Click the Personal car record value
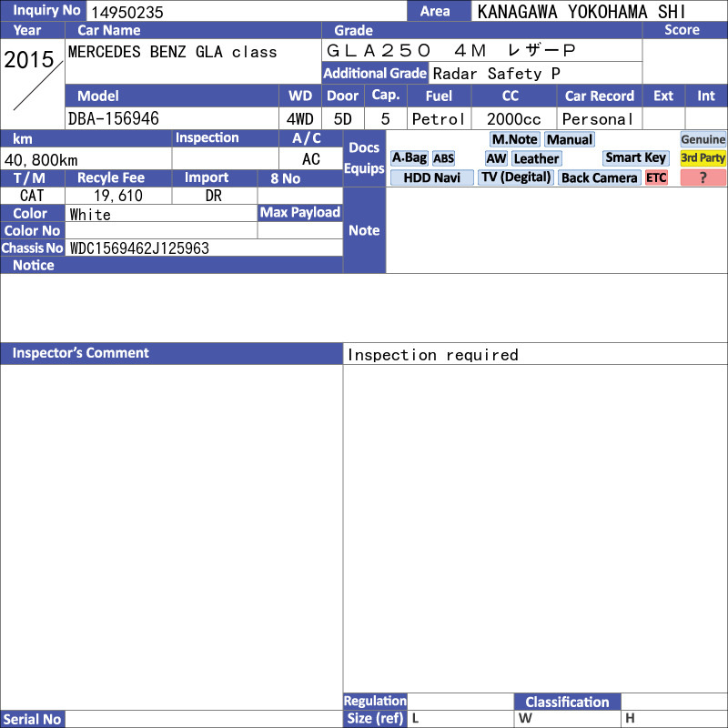Screen dimensions: 728x728 pos(597,119)
